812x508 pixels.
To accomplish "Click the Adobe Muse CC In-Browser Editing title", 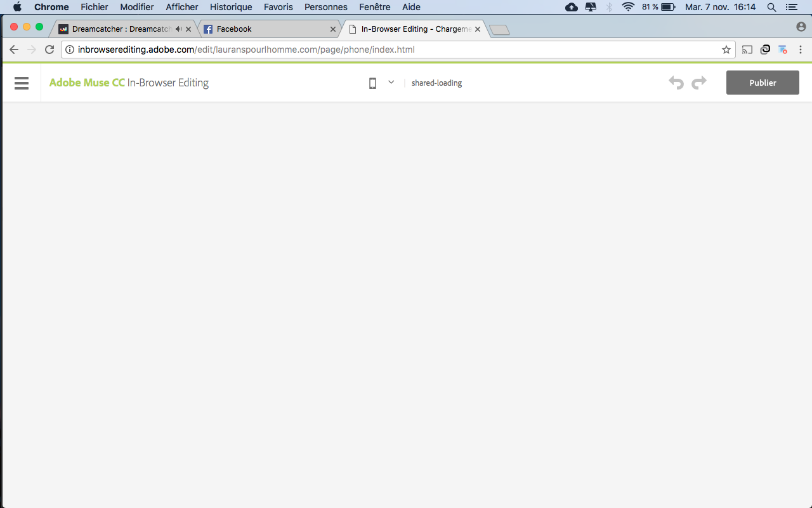I will click(x=129, y=83).
